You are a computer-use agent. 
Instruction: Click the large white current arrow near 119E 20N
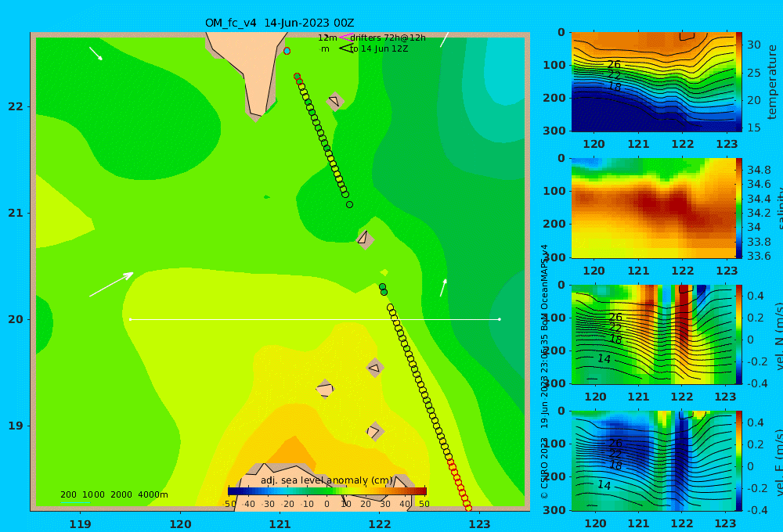pos(111,285)
